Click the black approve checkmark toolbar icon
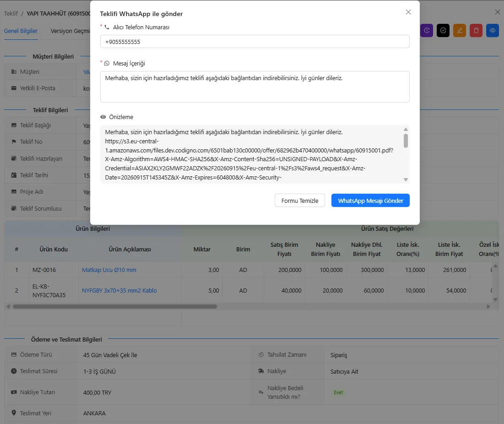This screenshot has width=504, height=424. 443,31
